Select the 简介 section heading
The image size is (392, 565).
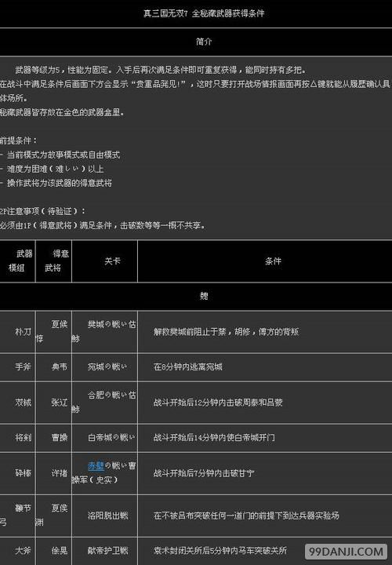204,42
